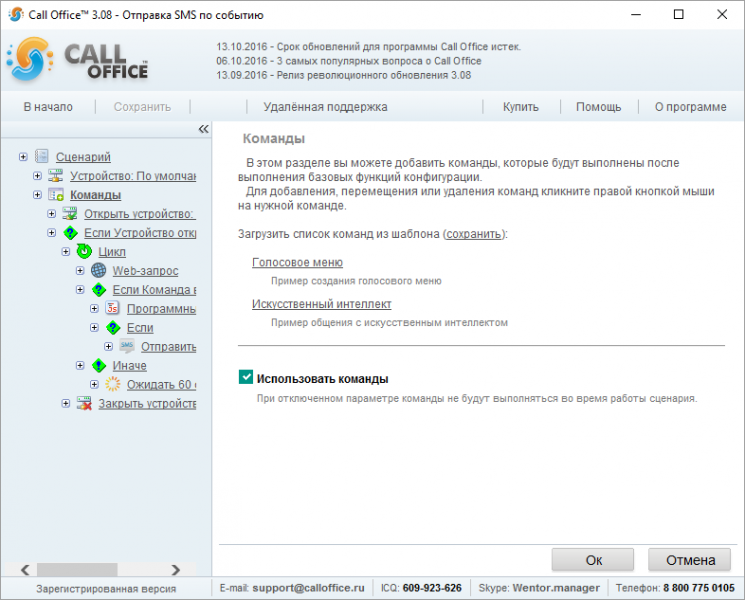The width and height of the screenshot is (745, 600).
Task: Select the Цикл tree item
Action: [112, 252]
